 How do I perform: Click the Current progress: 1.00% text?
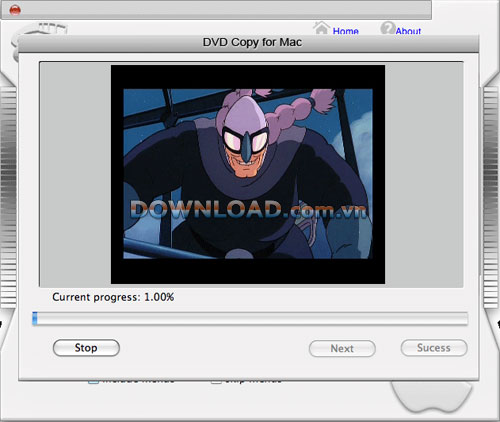[113, 297]
